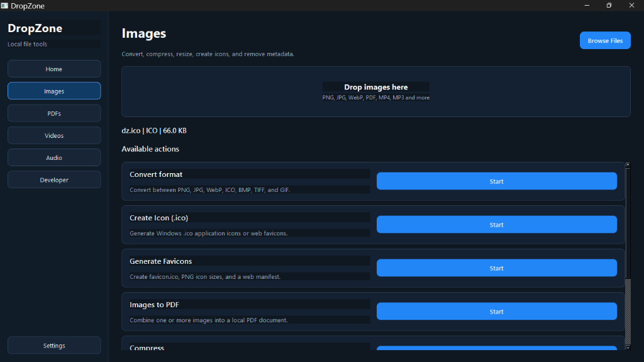Click the Create Icon (.ico) title
Viewport: 644px width, 362px height.
point(159,218)
